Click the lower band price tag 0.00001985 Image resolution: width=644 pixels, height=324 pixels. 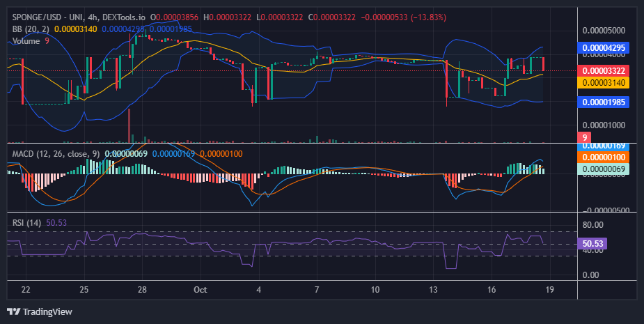click(x=604, y=102)
